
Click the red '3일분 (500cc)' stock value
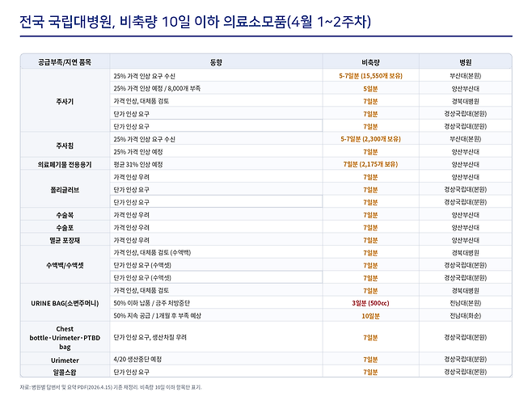click(x=370, y=303)
